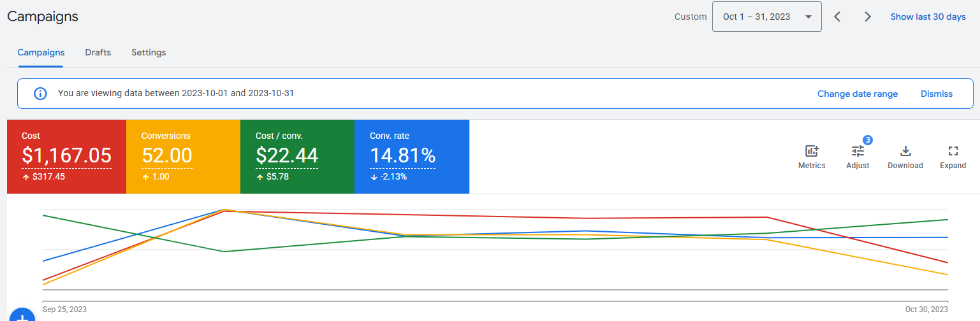Click the Change date range link
The width and height of the screenshot is (980, 321).
[858, 94]
